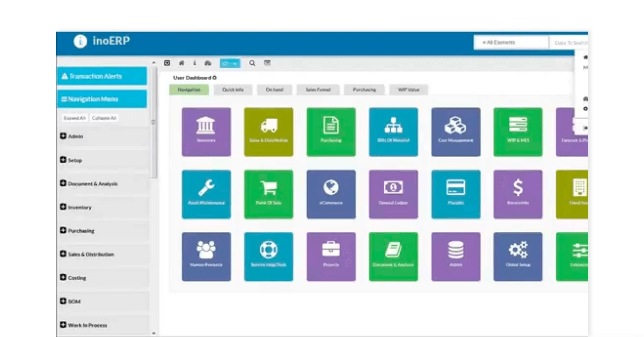Viewport: 644px width, 337px height.
Task: Open the Projects module tile
Action: (x=331, y=257)
